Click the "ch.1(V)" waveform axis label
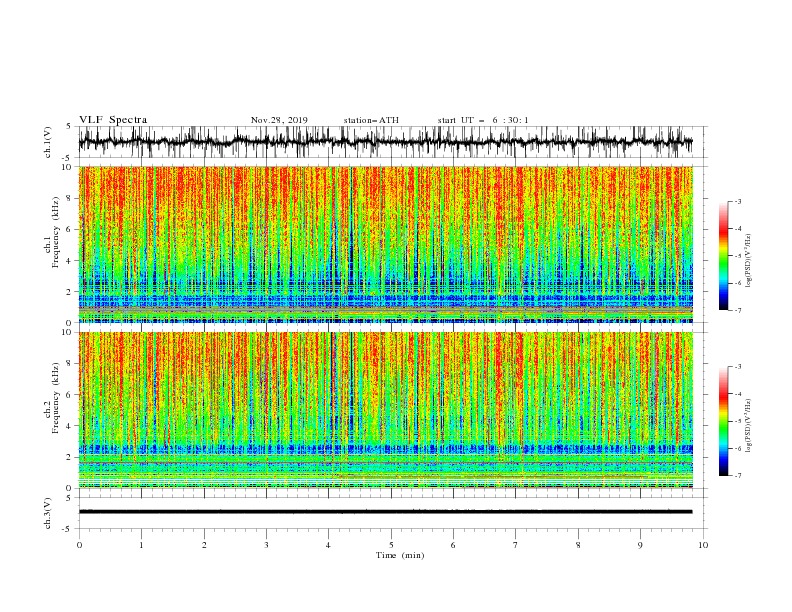Screen dimensions: 792x612 tap(48, 142)
